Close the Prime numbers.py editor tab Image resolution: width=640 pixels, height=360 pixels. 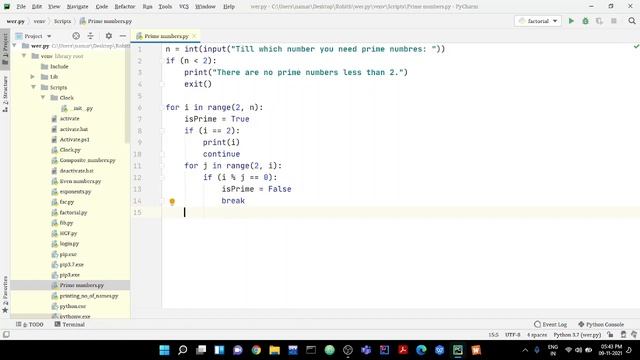[194, 36]
